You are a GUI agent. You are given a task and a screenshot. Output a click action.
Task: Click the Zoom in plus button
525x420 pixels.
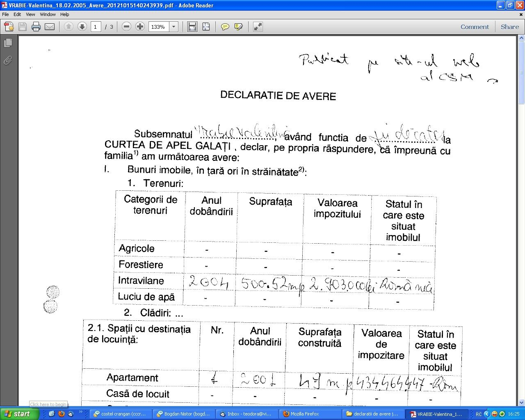pos(140,27)
